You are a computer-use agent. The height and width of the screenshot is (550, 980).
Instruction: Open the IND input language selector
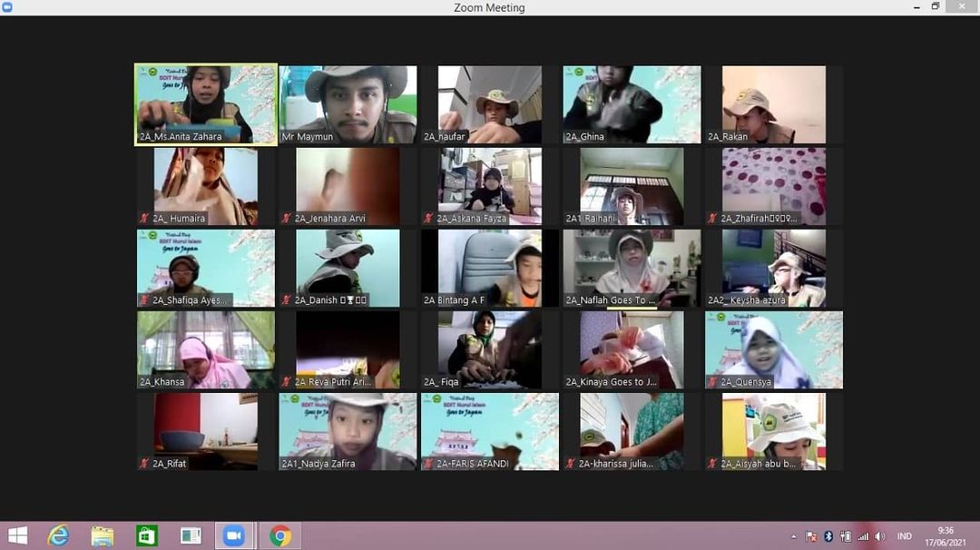click(x=905, y=536)
